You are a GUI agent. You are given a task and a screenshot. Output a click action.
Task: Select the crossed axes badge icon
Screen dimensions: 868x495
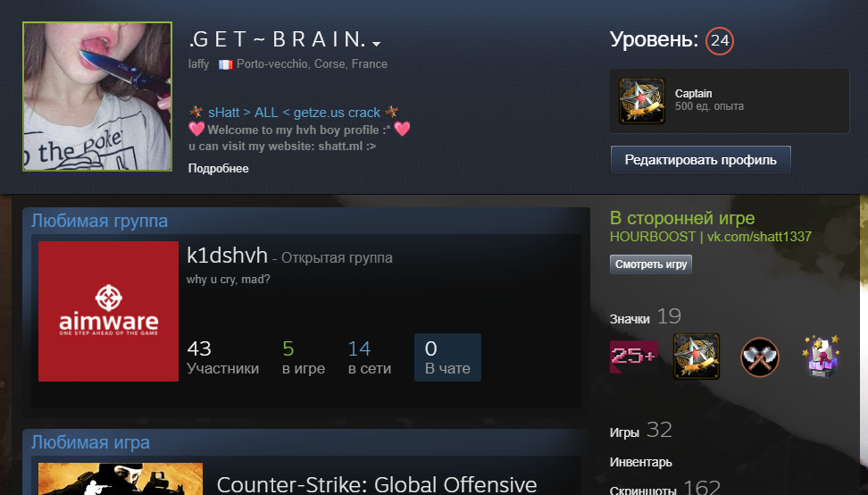coord(759,357)
